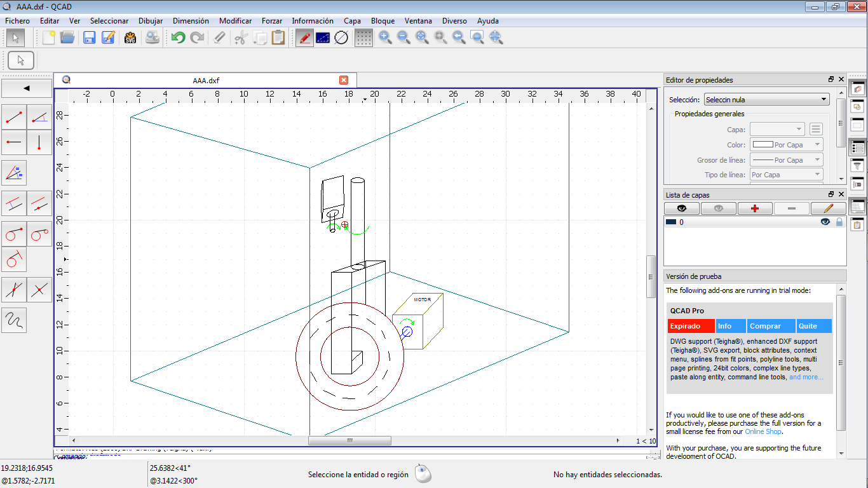Select the Line from 2 Points tool
The image size is (868, 488).
(14, 117)
